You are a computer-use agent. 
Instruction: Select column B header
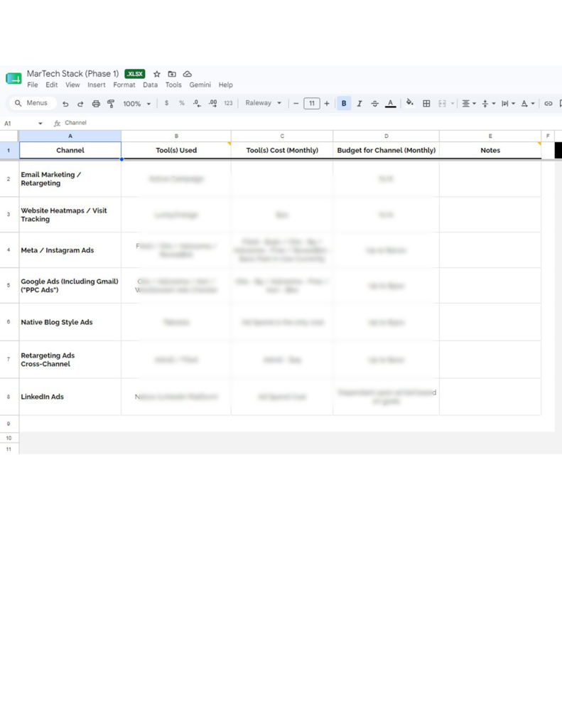tap(176, 136)
